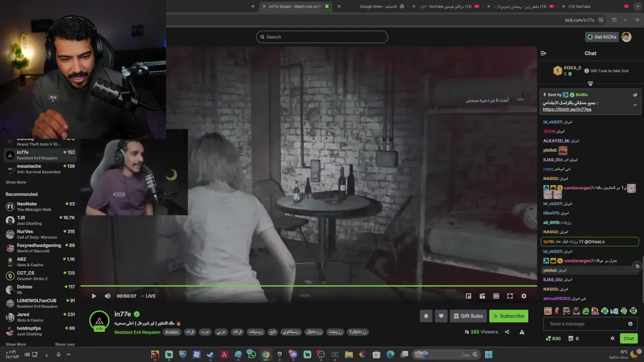Open hotdropfps Just Chatting channel
644x362 pixels.
coord(40,331)
